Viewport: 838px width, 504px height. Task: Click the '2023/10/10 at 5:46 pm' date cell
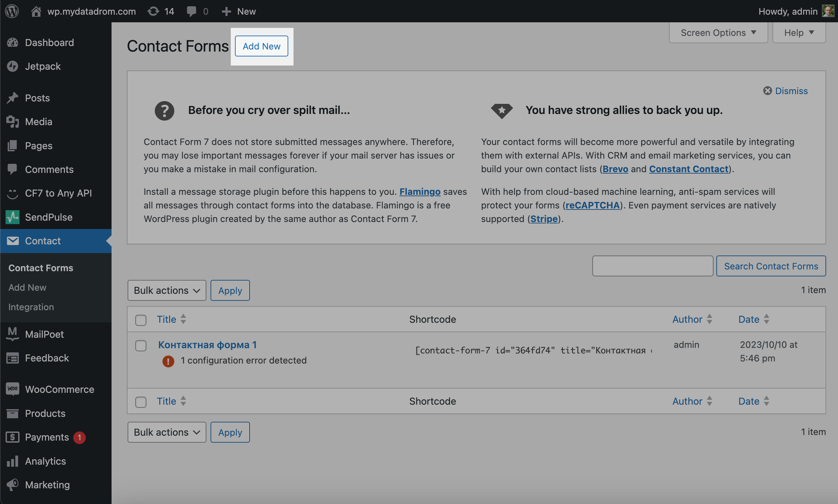(769, 351)
